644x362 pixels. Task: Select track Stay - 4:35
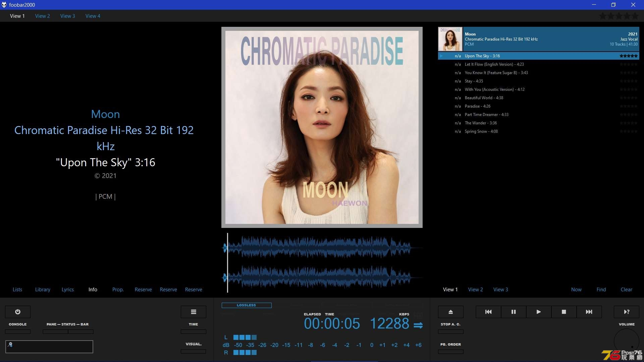pos(539,81)
